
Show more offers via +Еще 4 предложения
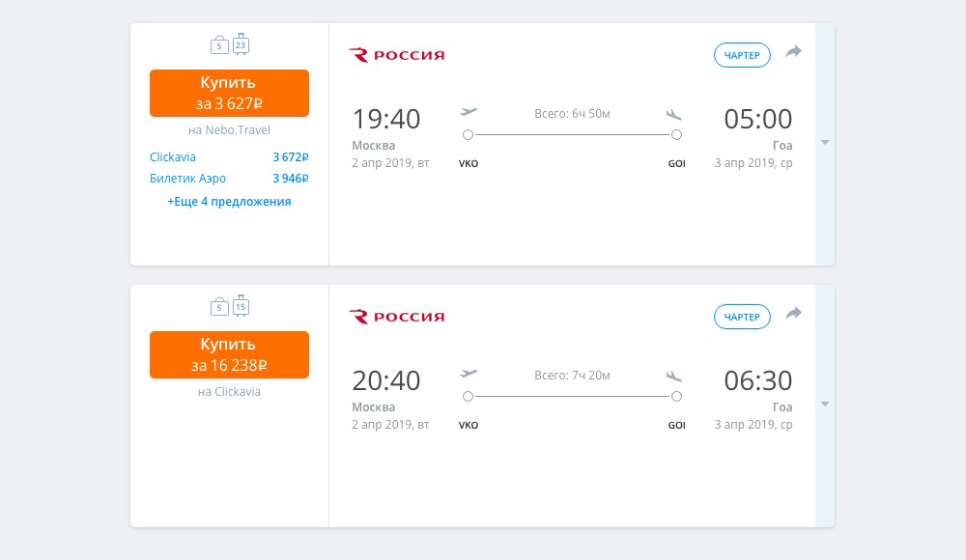(229, 202)
